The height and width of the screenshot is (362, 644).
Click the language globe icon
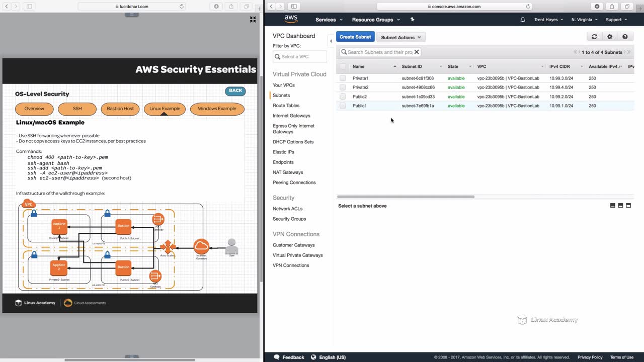point(313,357)
